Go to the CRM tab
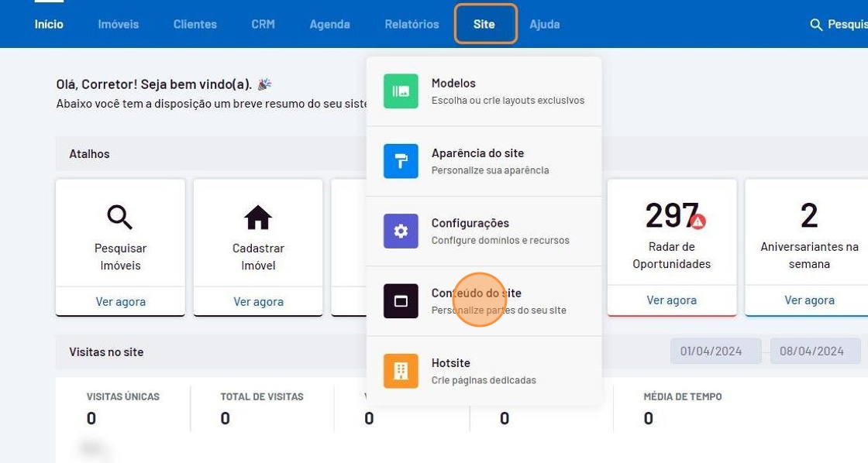The width and height of the screenshot is (868, 463). (263, 24)
